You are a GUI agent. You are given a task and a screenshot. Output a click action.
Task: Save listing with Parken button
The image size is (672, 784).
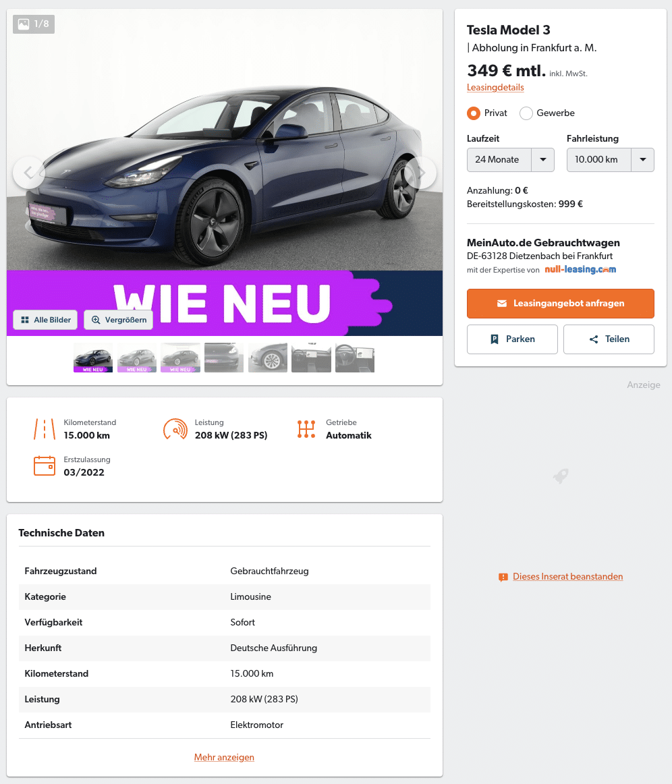(x=512, y=339)
